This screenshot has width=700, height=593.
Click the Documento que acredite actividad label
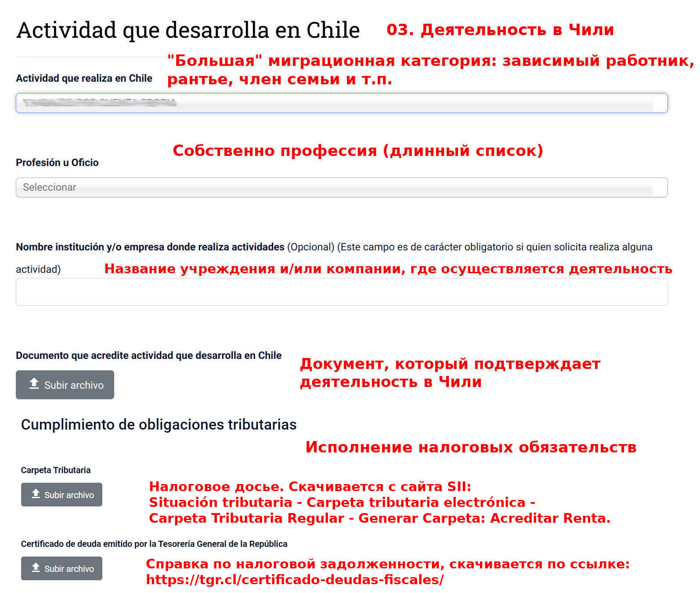(x=148, y=355)
